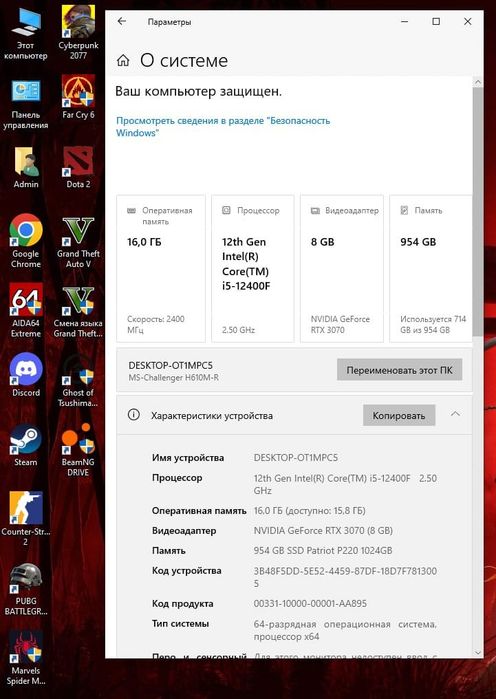Minimize the Параметры window
The width and height of the screenshot is (496, 699).
[x=405, y=21]
